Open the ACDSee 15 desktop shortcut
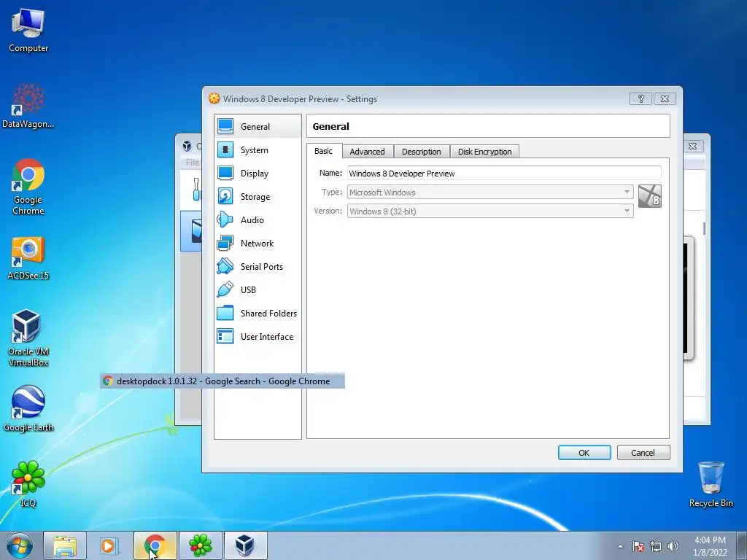Viewport: 747px width, 560px height. pyautogui.click(x=28, y=258)
